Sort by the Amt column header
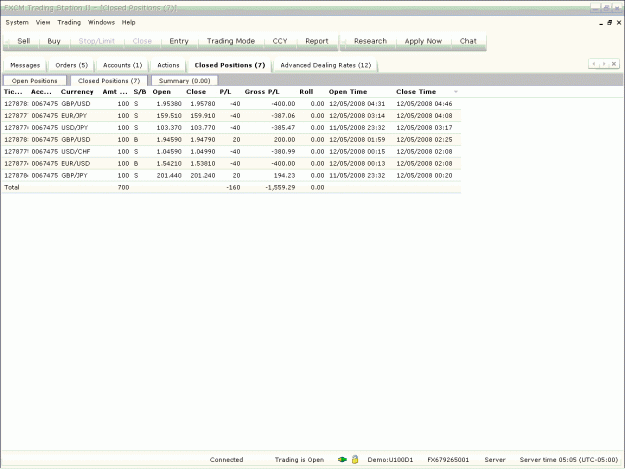625x469 pixels. tap(115, 92)
